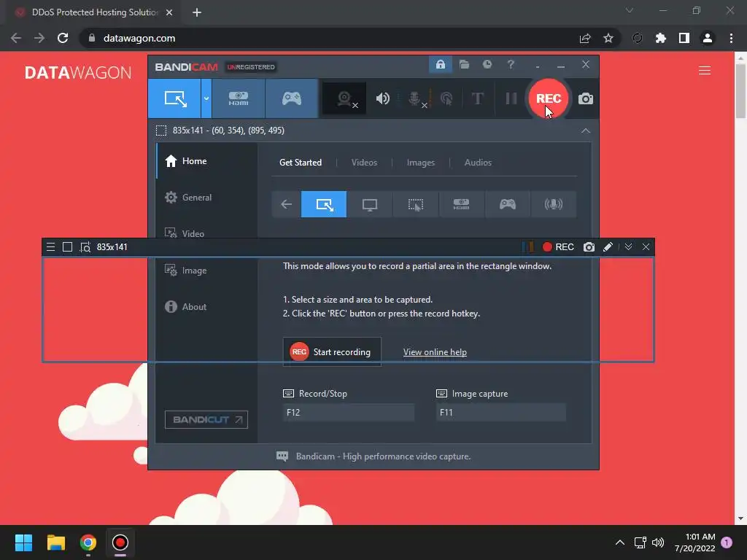The image size is (747, 560).
Task: Open Chrome extensions puzzle icon
Action: [x=660, y=38]
